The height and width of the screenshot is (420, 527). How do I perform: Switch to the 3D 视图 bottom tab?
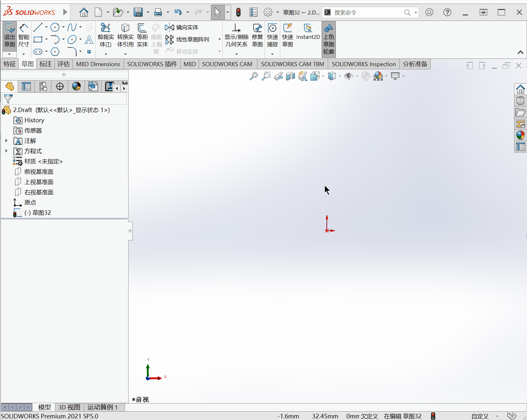69,407
